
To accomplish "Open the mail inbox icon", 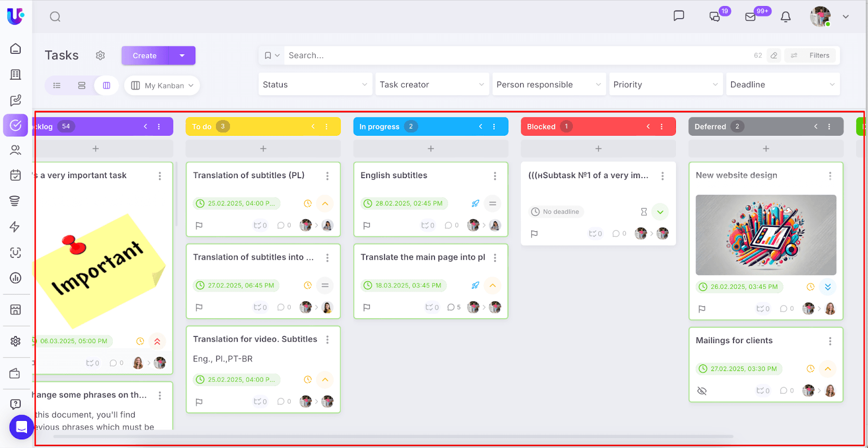I will (x=750, y=17).
